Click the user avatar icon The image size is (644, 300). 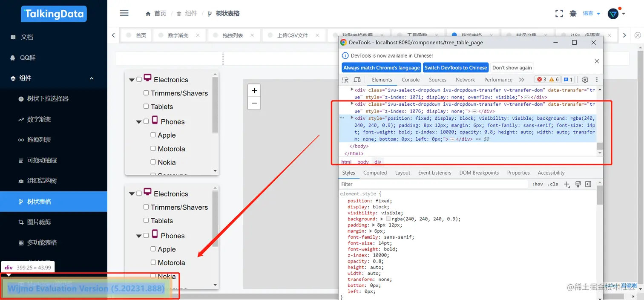pyautogui.click(x=613, y=14)
